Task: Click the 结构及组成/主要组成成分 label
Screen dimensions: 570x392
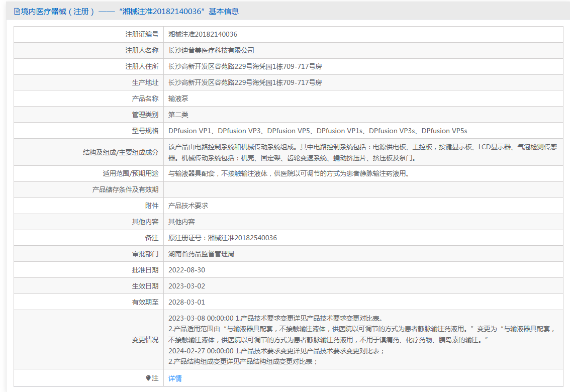Action: coord(121,152)
